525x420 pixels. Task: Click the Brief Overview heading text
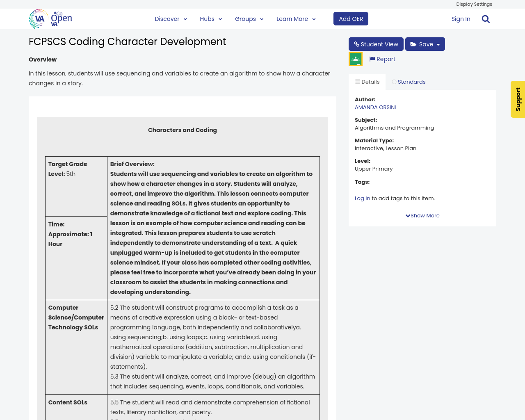132,164
